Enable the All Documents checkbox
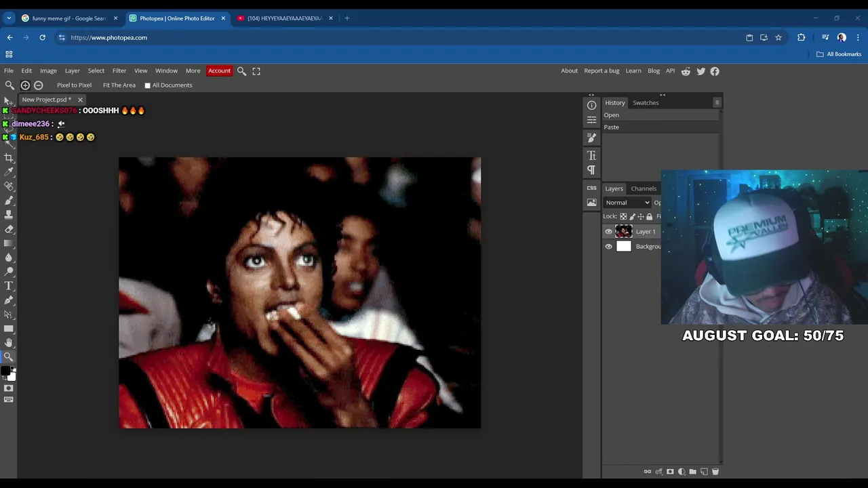 [x=147, y=85]
